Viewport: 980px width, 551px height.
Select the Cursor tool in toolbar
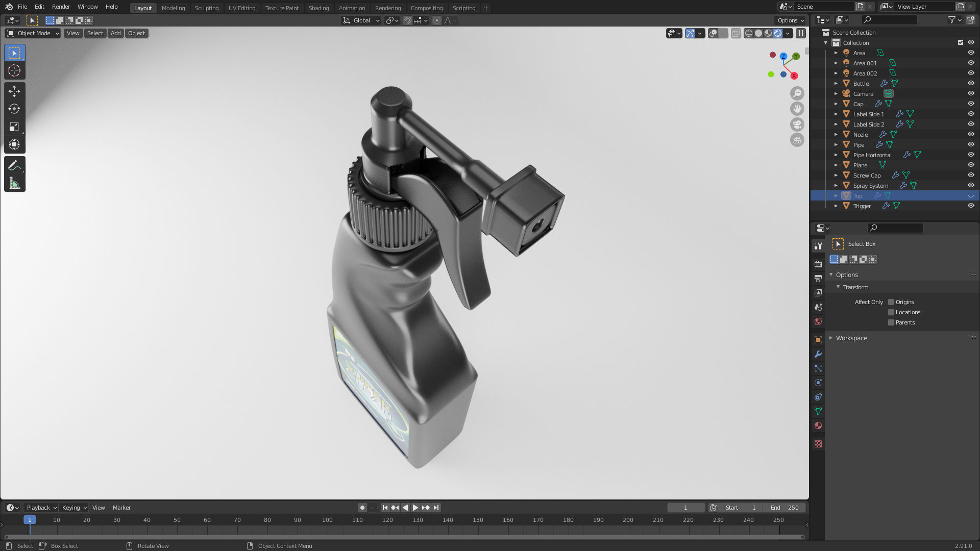coord(14,70)
